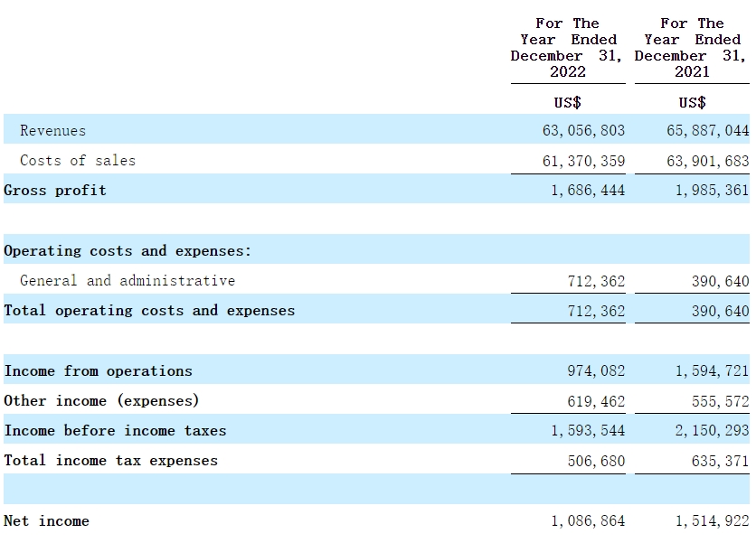Click the Revenues row label
Screen dimensions: 756x543
coord(52,131)
